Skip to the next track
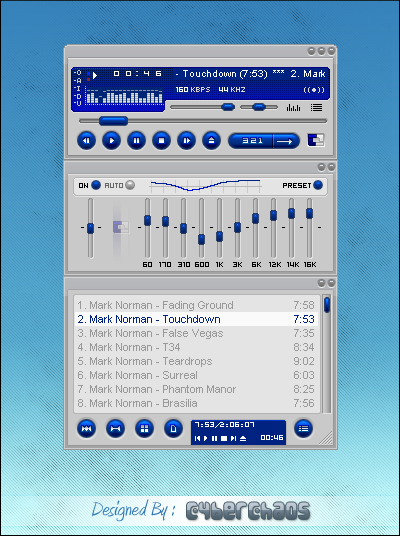The image size is (400, 536). 186,140
